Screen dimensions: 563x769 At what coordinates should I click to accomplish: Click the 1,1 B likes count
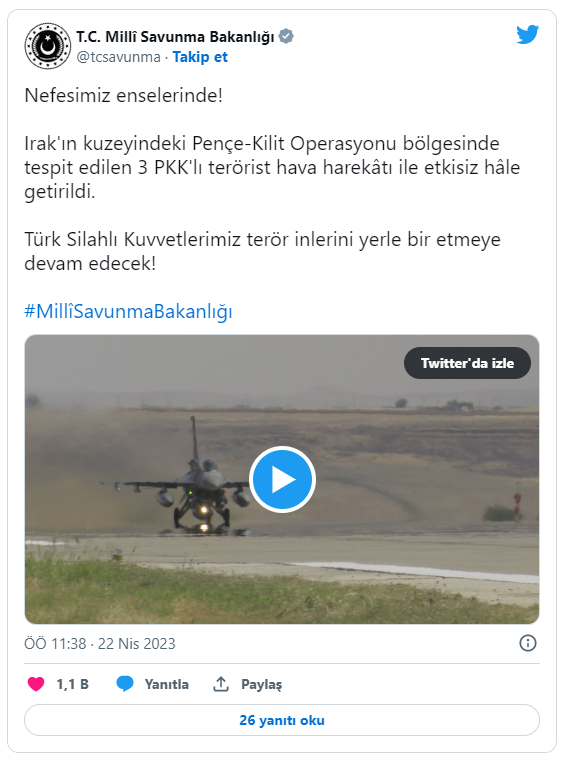(x=73, y=684)
